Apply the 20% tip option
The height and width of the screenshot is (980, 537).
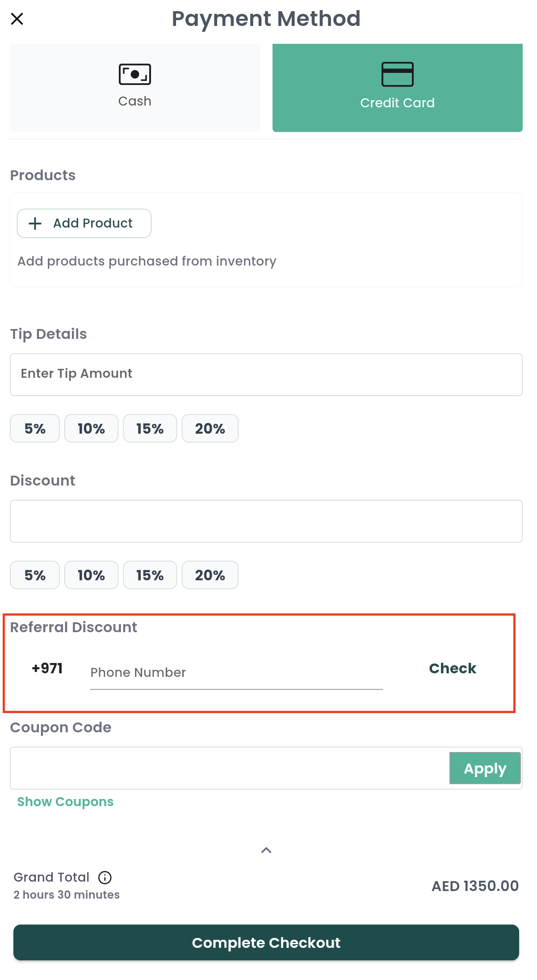click(210, 428)
